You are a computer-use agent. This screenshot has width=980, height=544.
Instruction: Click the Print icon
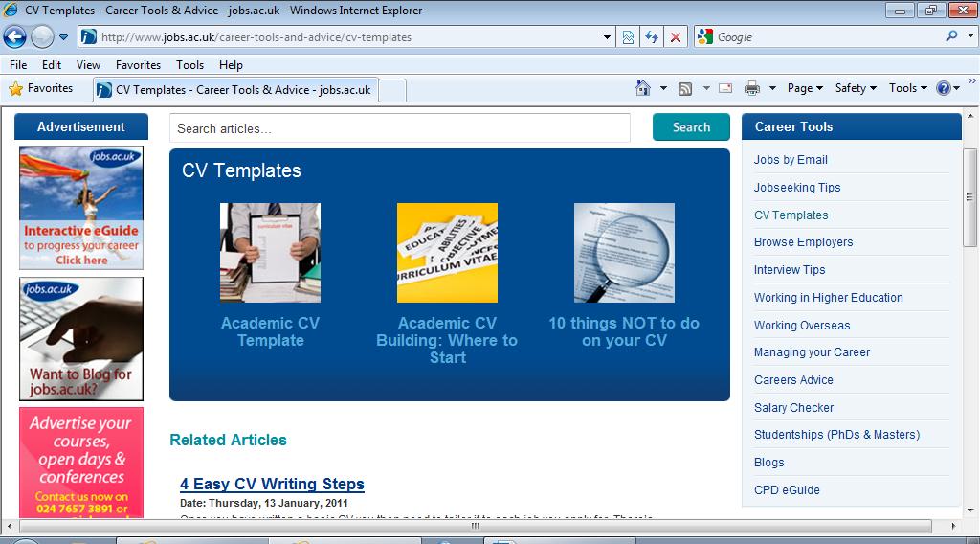[x=752, y=88]
